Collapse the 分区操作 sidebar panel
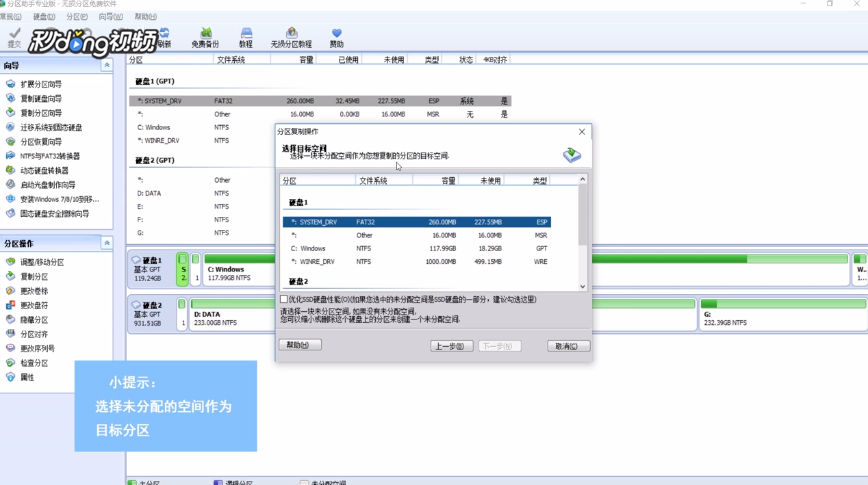Screen dimensions: 868x485 [x=107, y=243]
